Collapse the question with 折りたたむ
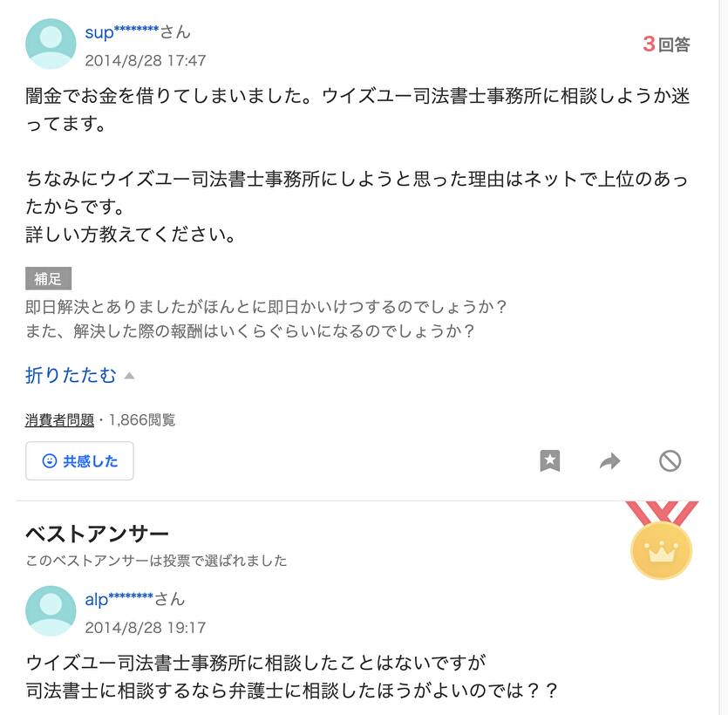The width and height of the screenshot is (728, 715). pyautogui.click(x=71, y=375)
